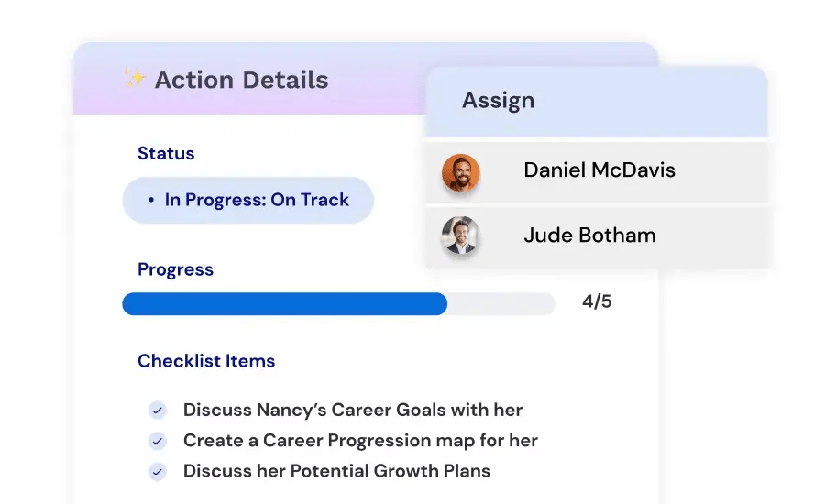Click the sparkle icon beside Action Details
The height and width of the screenshot is (504, 825).
point(135,79)
